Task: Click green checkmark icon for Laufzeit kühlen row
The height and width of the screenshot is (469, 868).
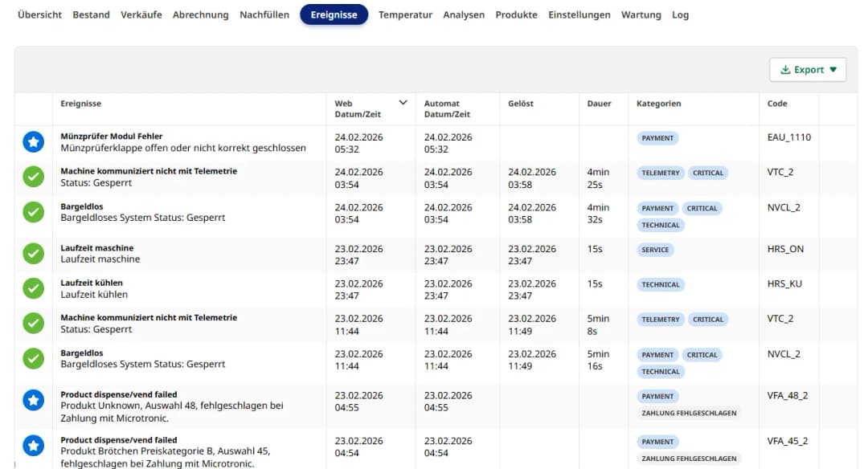Action: point(33,288)
